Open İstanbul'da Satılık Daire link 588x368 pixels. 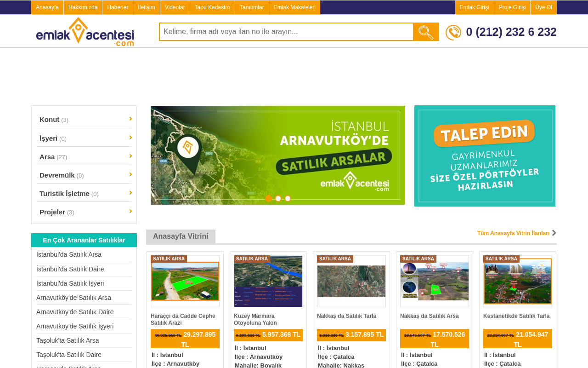coord(70,269)
